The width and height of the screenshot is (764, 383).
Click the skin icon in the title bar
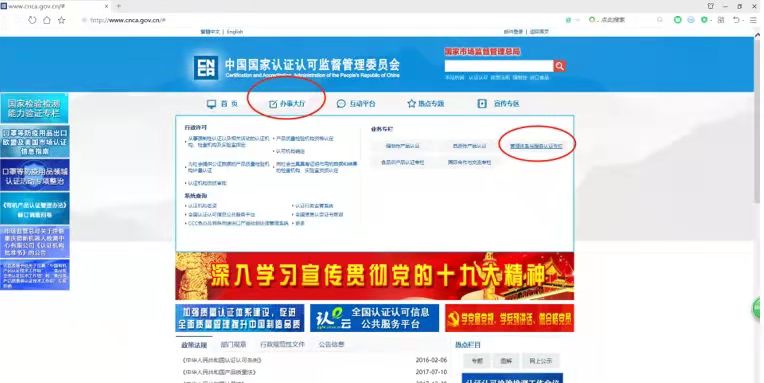pyautogui.click(x=710, y=6)
